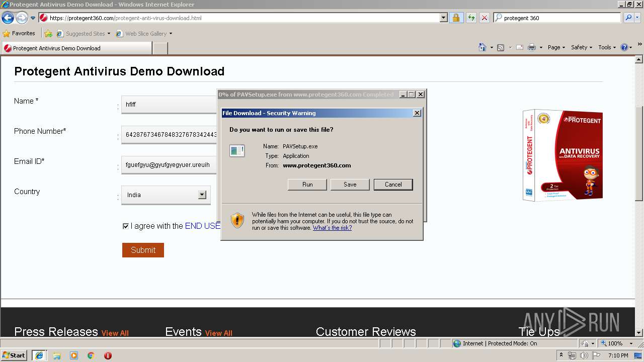Go back with the browser Back arrow
Viewport: 644px width, 362px height.
(8, 18)
